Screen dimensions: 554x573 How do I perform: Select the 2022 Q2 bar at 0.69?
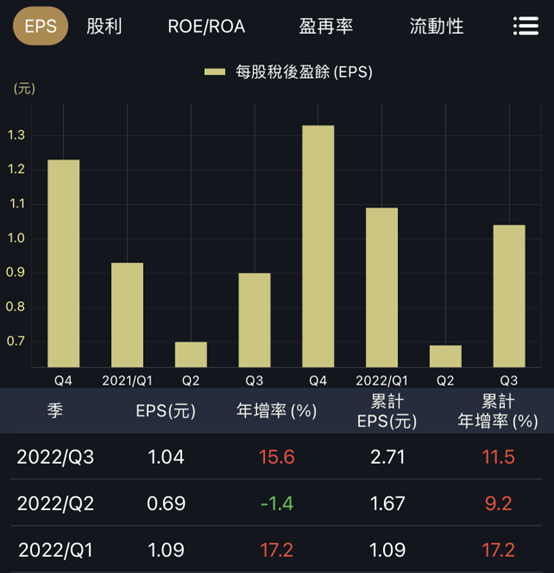tap(445, 356)
